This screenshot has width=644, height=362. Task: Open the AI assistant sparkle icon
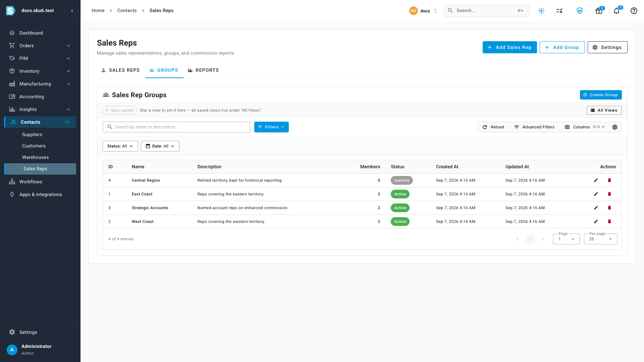(x=541, y=11)
